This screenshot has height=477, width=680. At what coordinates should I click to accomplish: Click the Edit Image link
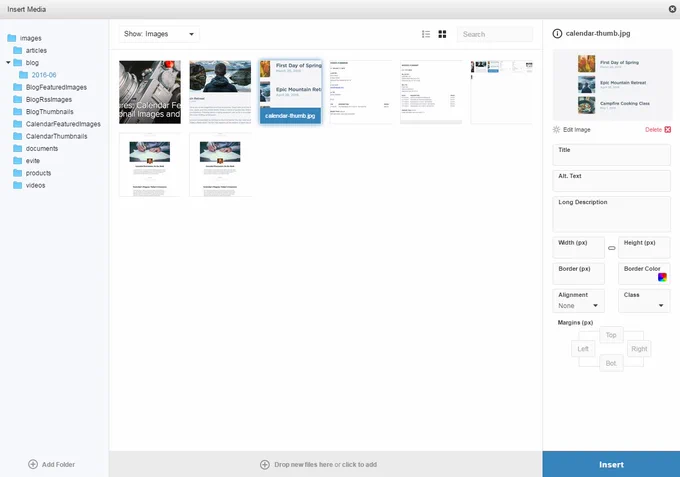click(576, 129)
